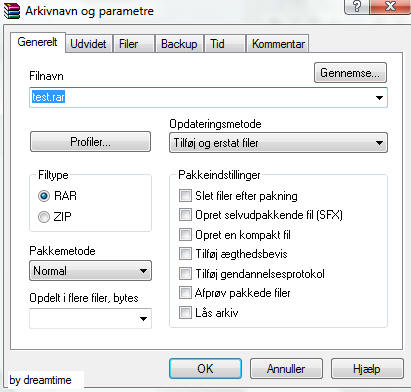
Task: Switch to the Udvidet tab
Action: (x=88, y=44)
